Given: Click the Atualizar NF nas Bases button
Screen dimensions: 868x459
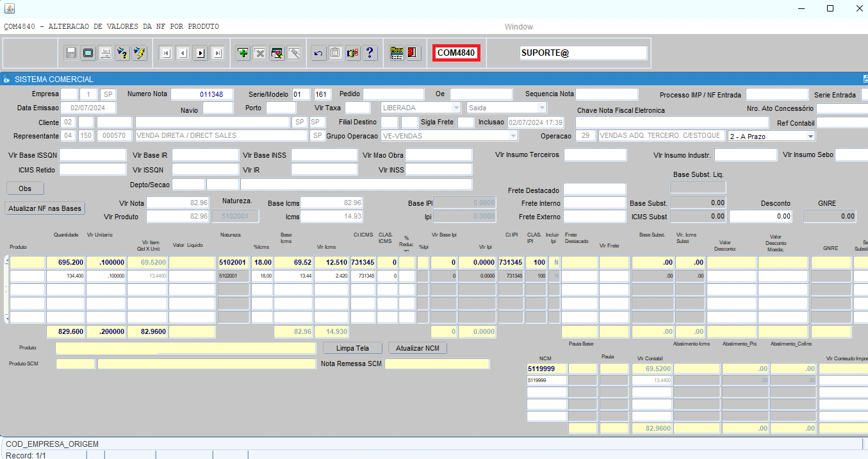Looking at the screenshot, I should (x=45, y=208).
